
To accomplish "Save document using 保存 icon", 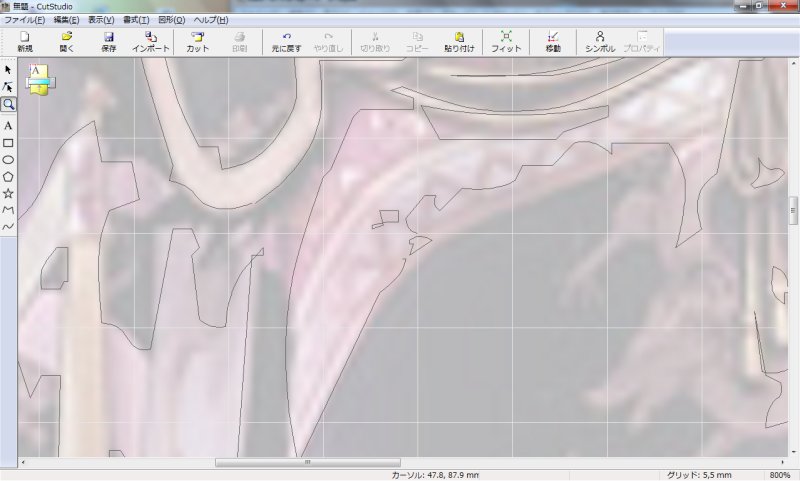I will (108, 42).
